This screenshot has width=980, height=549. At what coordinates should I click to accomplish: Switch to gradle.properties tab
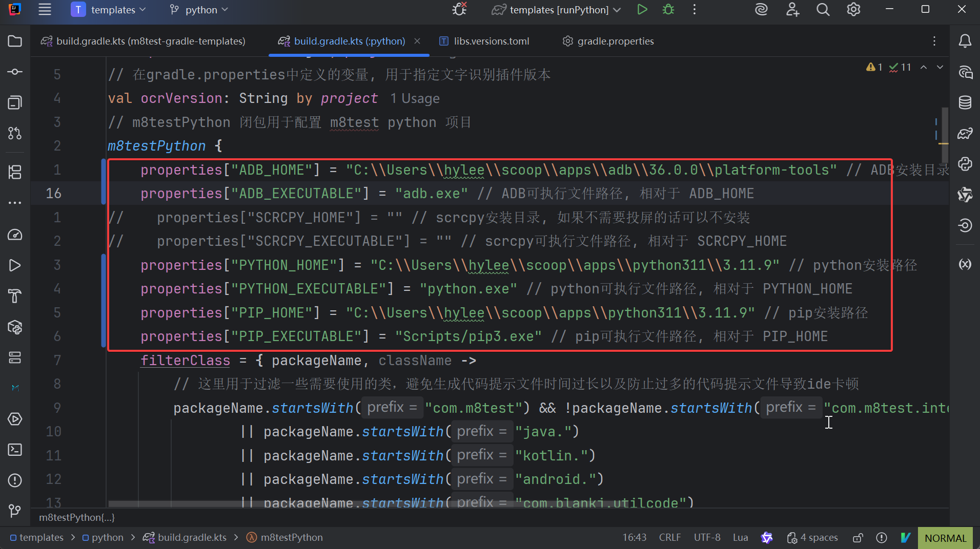click(615, 41)
